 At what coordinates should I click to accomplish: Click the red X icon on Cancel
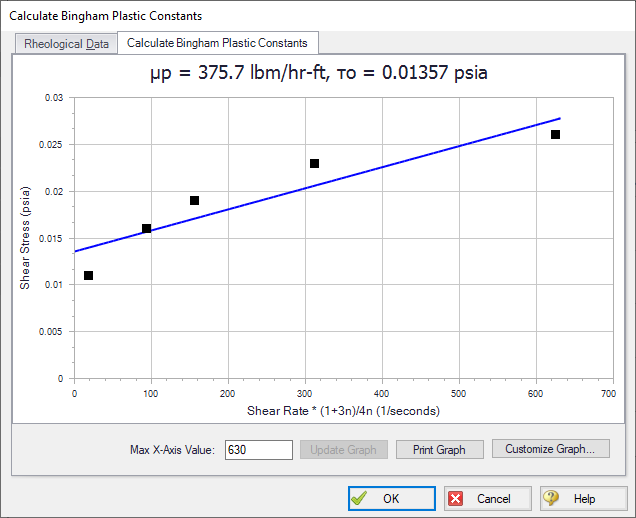(455, 498)
